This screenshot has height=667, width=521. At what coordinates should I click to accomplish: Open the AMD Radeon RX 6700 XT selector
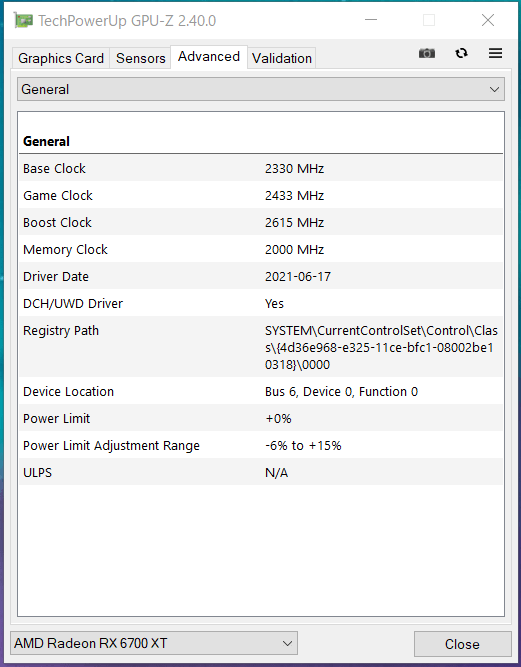154,643
